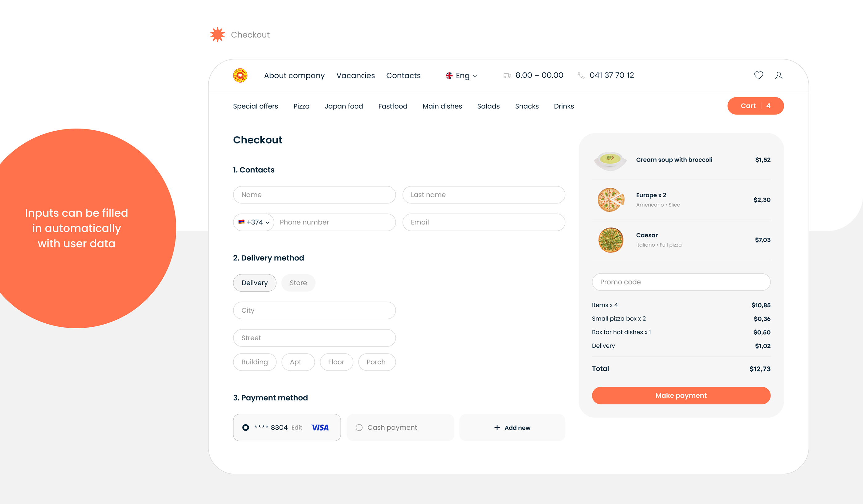Click the Armenian flag country selector
This screenshot has width=863, height=504.
[241, 222]
